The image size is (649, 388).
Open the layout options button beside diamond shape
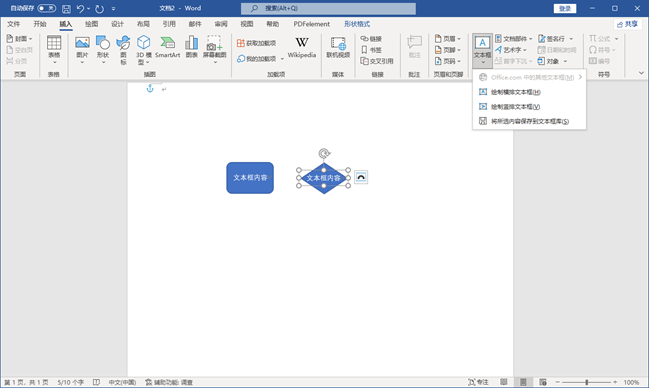361,177
